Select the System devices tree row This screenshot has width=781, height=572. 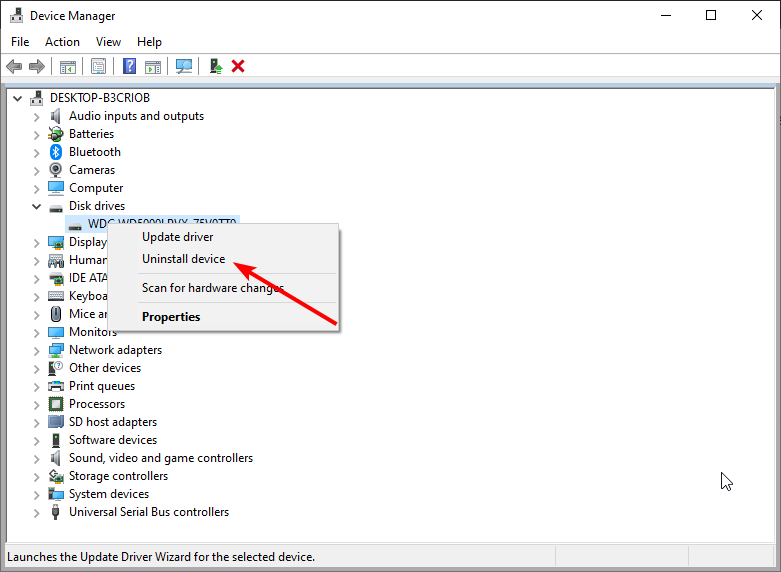tap(109, 494)
